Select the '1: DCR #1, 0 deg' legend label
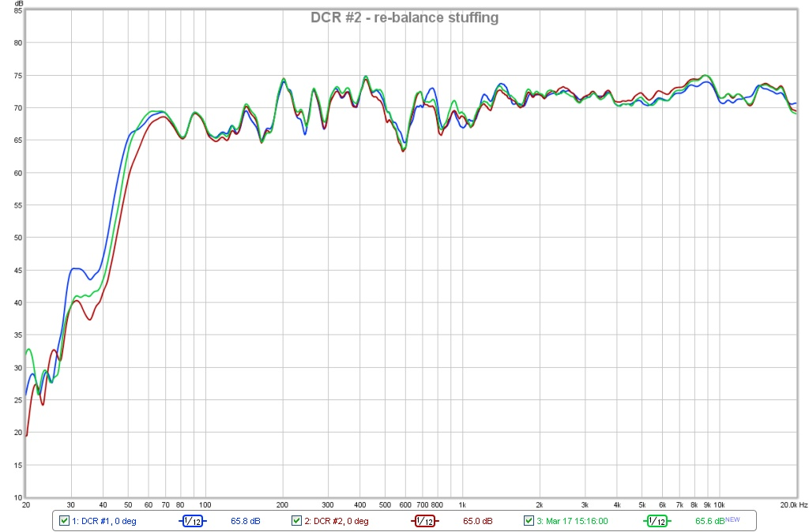 103,521
